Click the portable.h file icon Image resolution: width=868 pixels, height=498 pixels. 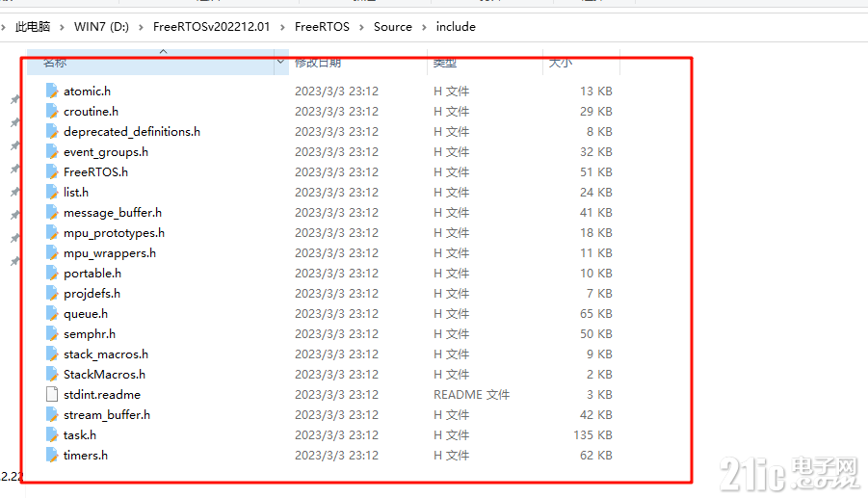[52, 273]
